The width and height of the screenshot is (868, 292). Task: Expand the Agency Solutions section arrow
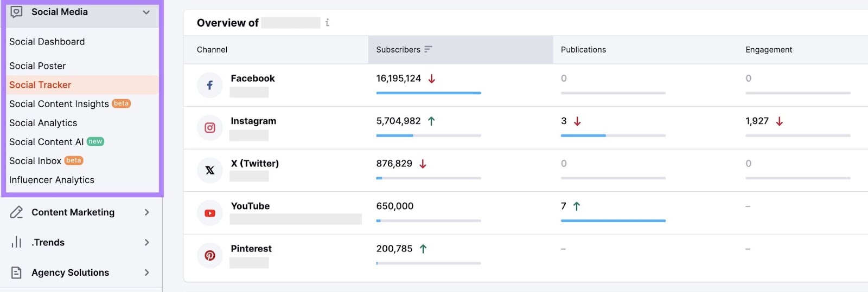[146, 272]
